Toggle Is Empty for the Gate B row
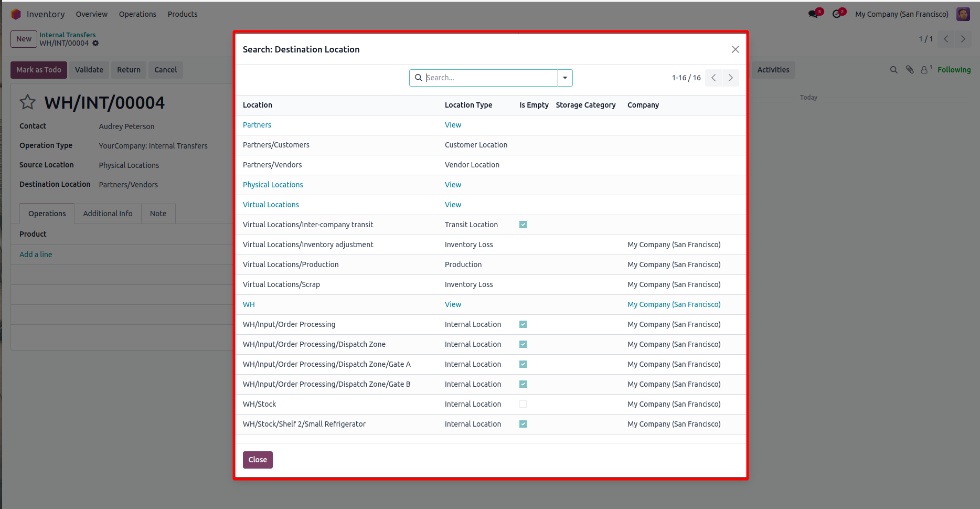This screenshot has width=980, height=509. coord(523,384)
